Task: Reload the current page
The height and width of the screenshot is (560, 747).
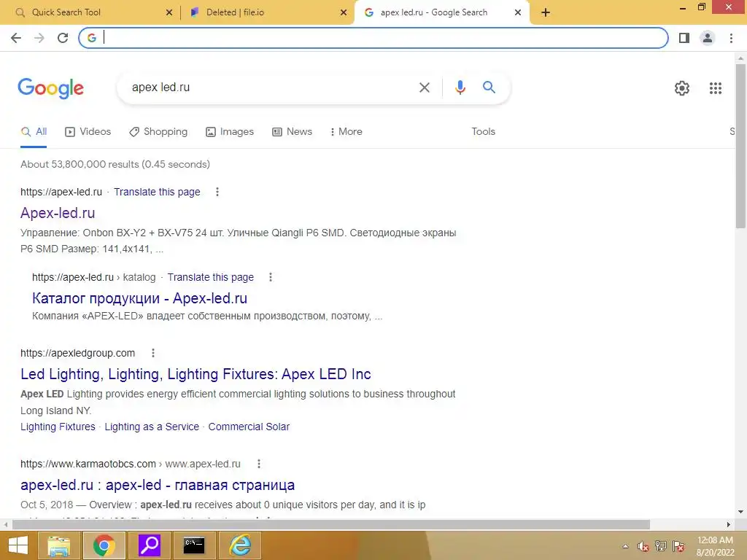Action: click(x=63, y=38)
